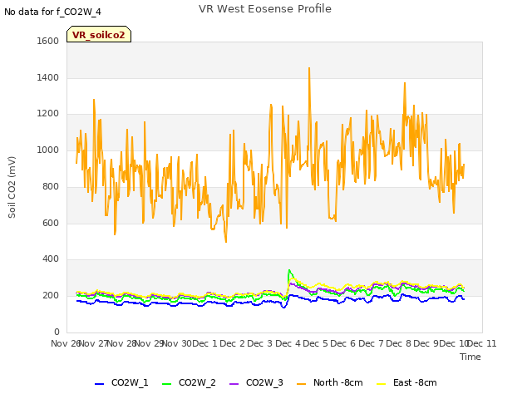532x399 pixels.
Task: Click the tallest orange peak near Dec 4
Action: click(x=309, y=68)
